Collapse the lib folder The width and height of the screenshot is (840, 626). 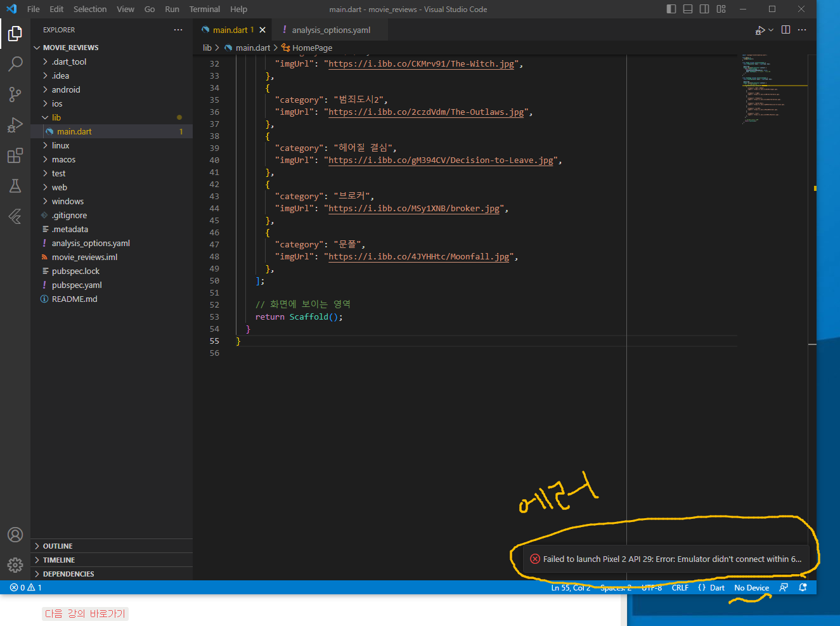(112, 117)
